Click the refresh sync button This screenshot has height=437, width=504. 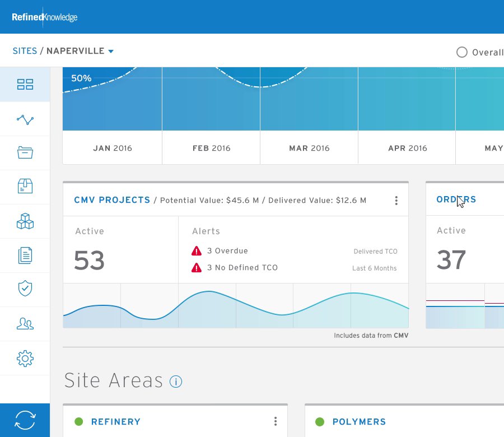click(x=25, y=420)
